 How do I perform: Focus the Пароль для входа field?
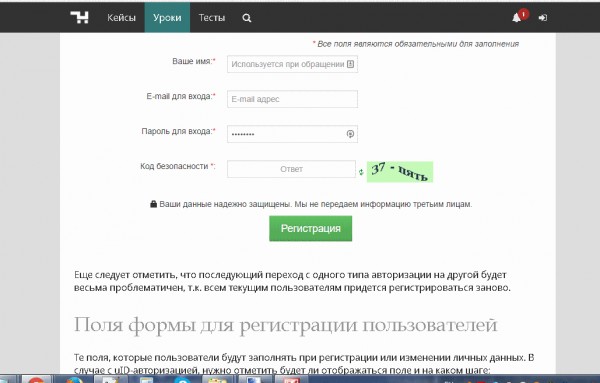tap(292, 134)
